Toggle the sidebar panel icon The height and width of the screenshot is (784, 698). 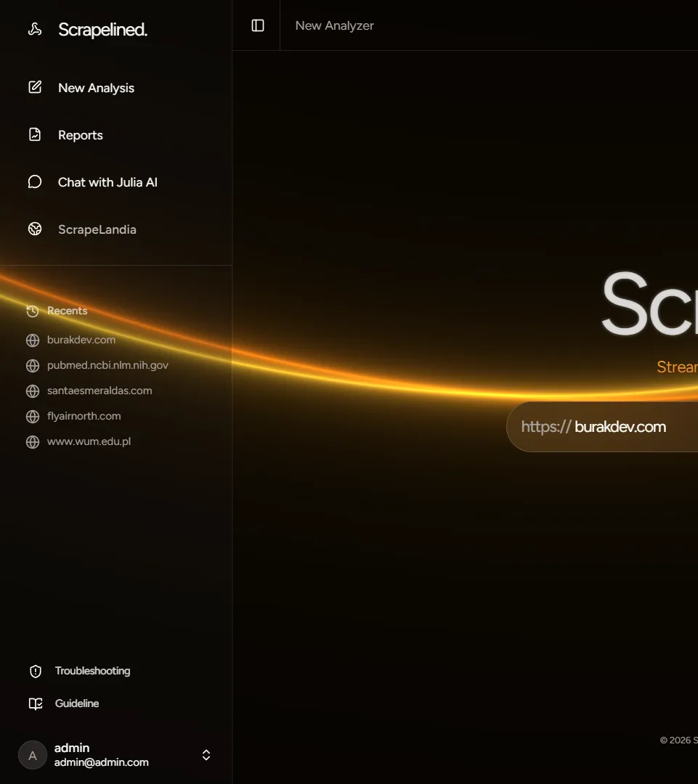(258, 25)
